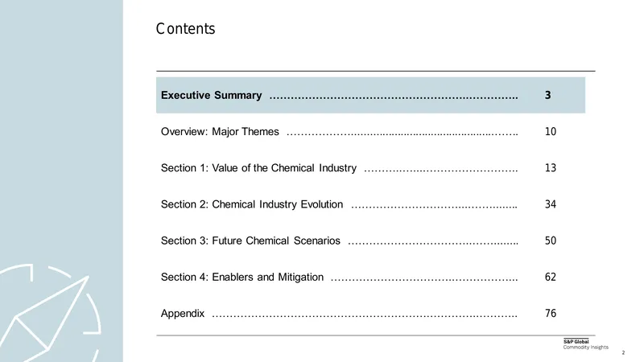Click page number 50 for Section 3

551,241
